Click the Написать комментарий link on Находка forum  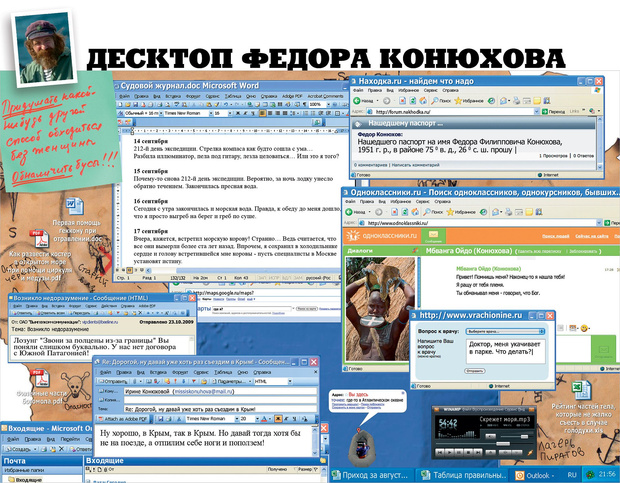click(x=415, y=165)
